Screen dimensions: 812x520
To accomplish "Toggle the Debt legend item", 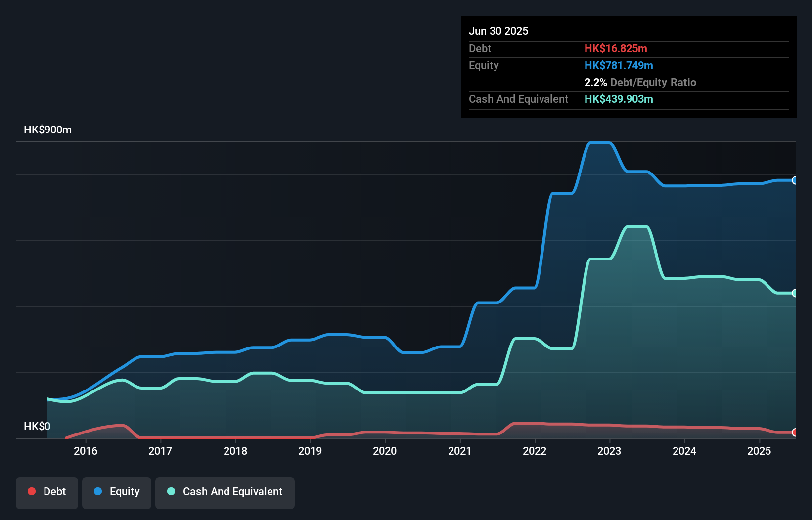I will 46,492.
